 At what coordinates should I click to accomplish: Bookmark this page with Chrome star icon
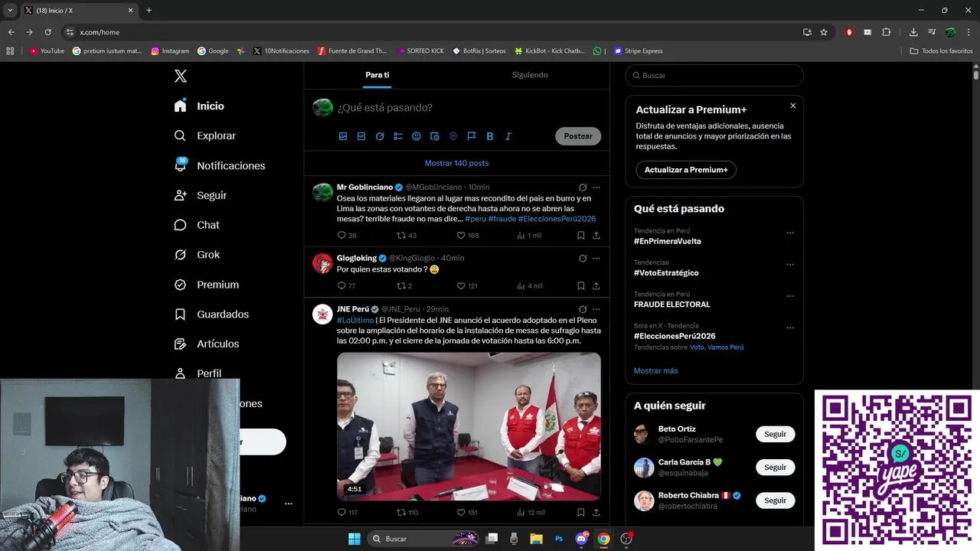[x=824, y=32]
